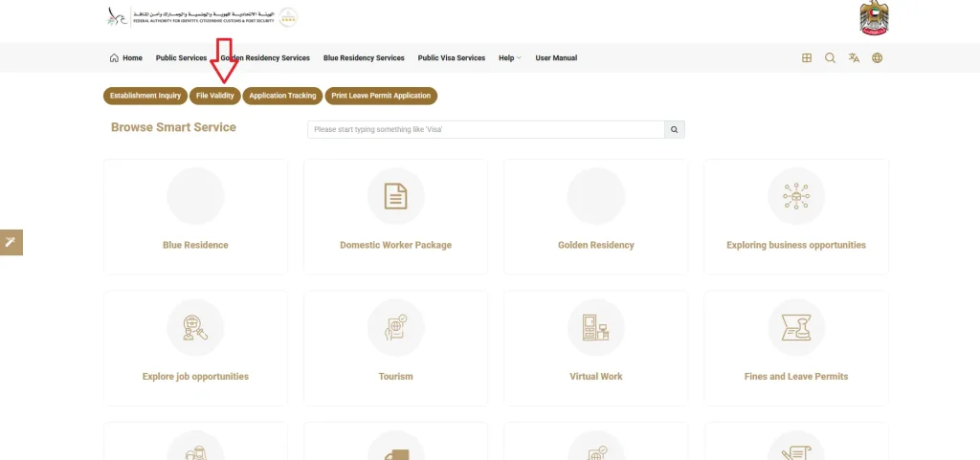
Task: Open the Golden Residency card title
Action: coord(595,245)
